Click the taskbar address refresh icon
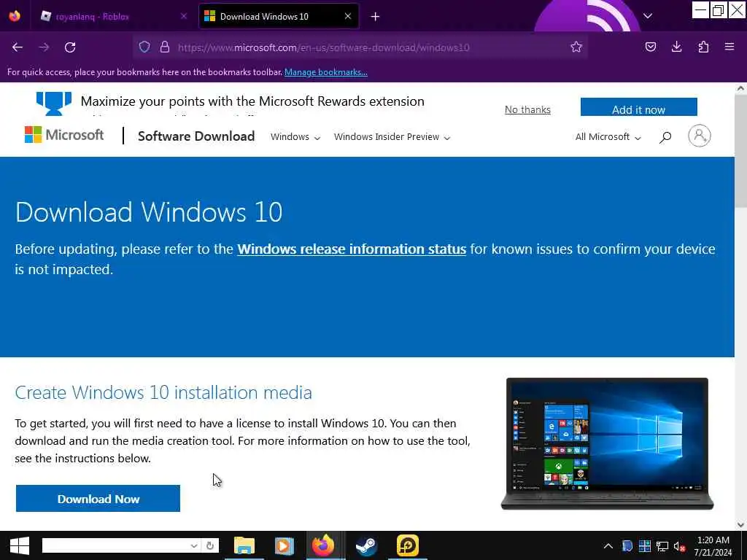Viewport: 747px width, 560px height. tap(210, 545)
